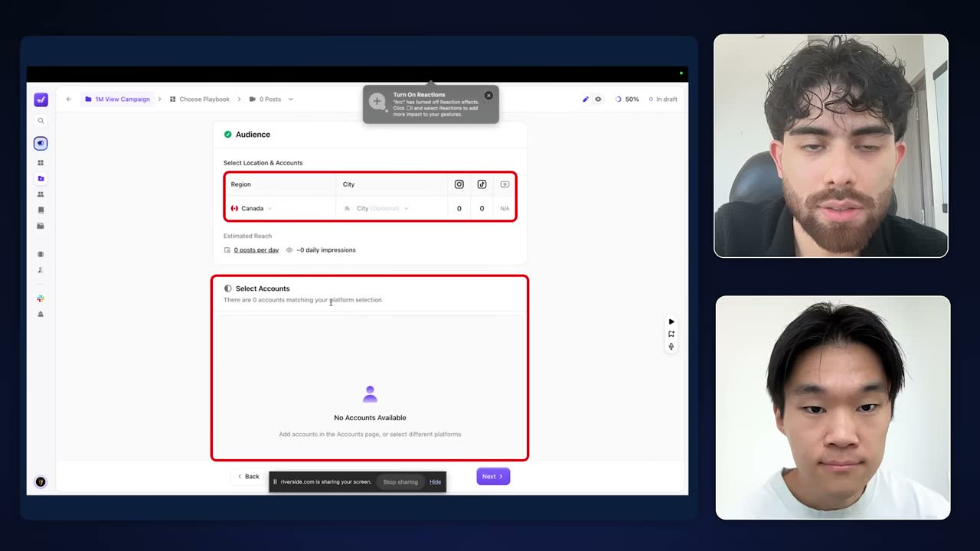
Task: Click the Select Accounts heading
Action: coord(263,289)
